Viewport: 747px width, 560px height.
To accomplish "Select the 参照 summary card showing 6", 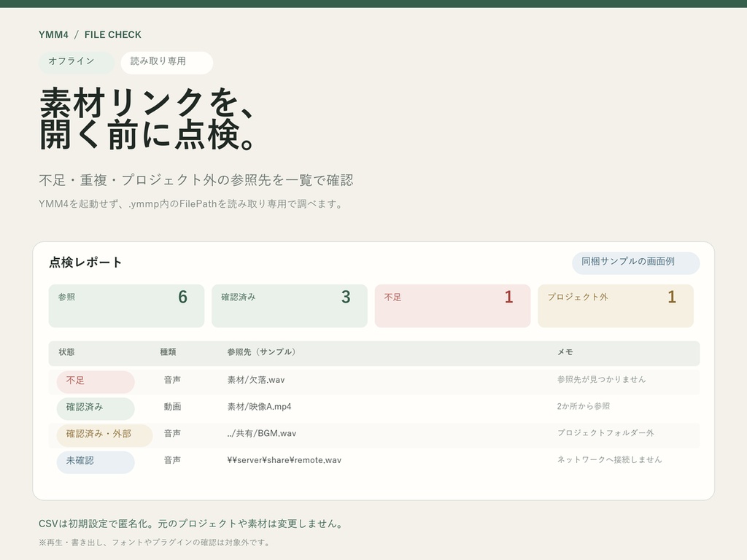I will click(x=126, y=306).
